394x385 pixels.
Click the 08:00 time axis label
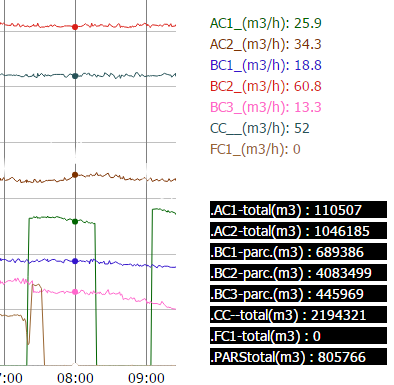(x=75, y=378)
